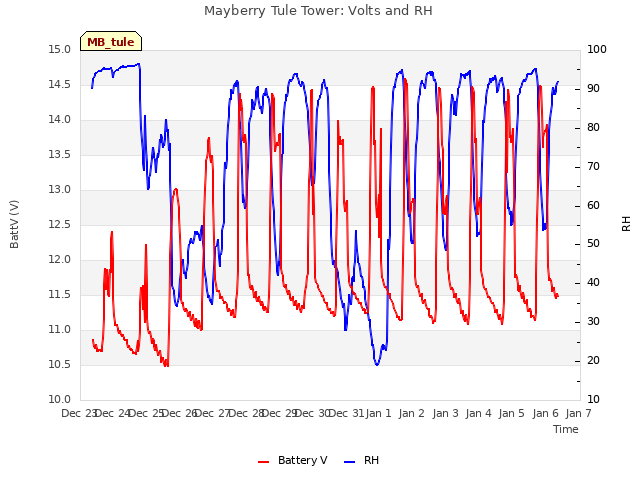Click the '10.0' left axis value

(59, 400)
